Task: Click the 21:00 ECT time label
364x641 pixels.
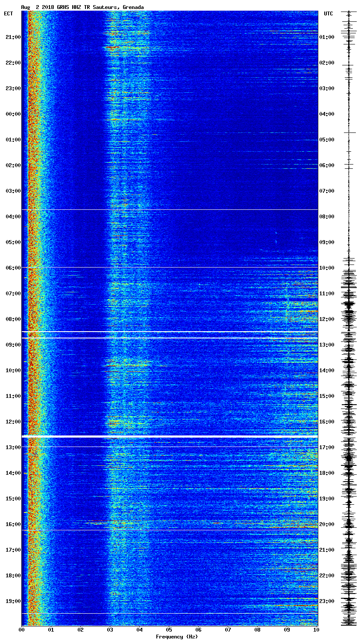Action: [13, 37]
